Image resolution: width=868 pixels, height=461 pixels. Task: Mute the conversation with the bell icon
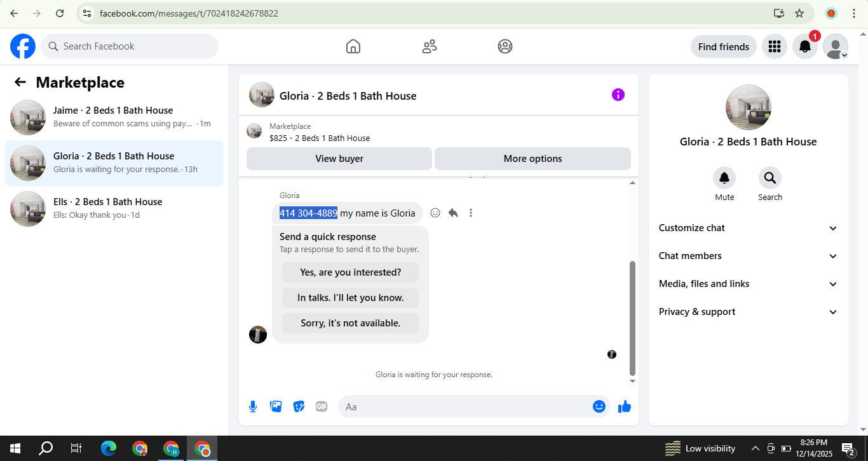coord(724,178)
